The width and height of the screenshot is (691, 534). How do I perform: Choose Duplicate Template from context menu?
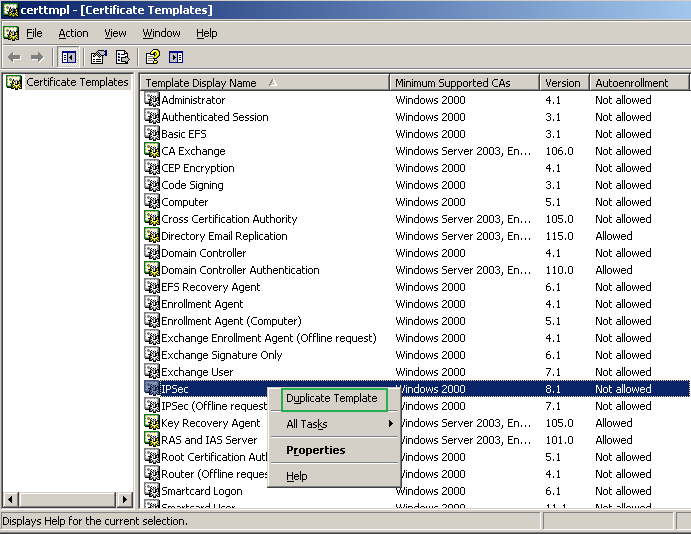click(x=334, y=399)
